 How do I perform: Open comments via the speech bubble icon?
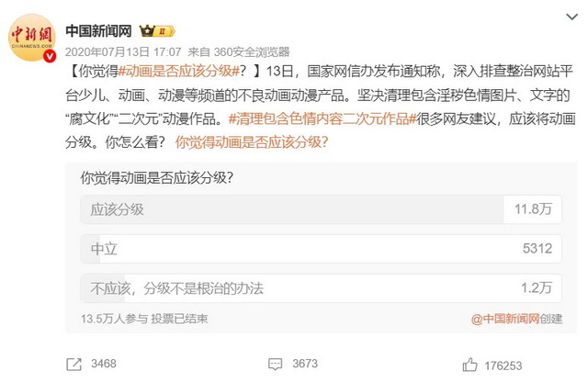(x=274, y=364)
